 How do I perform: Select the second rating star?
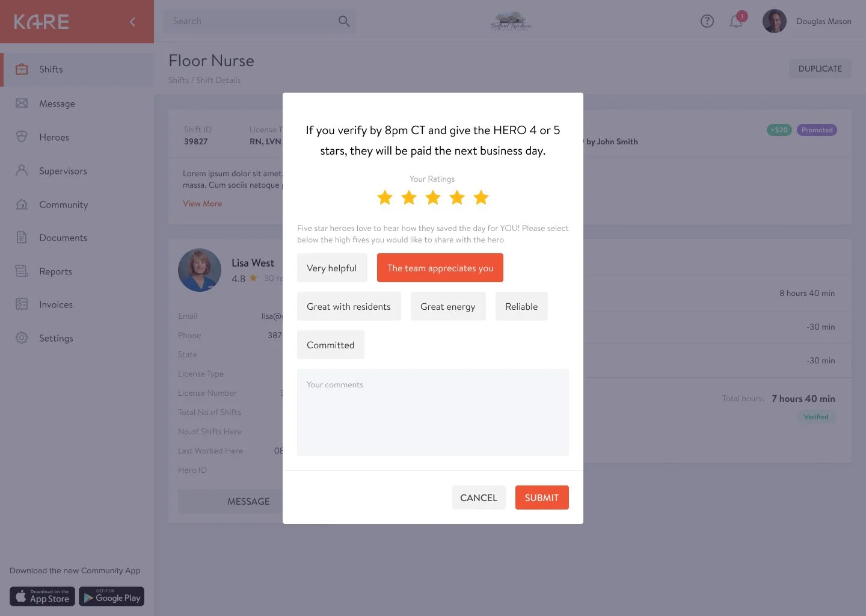[409, 197]
